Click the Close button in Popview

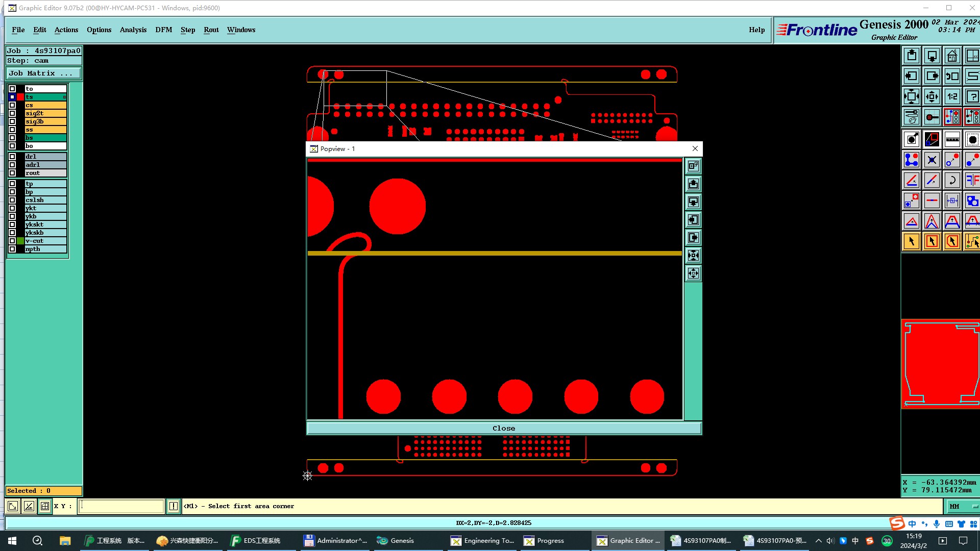[503, 428]
